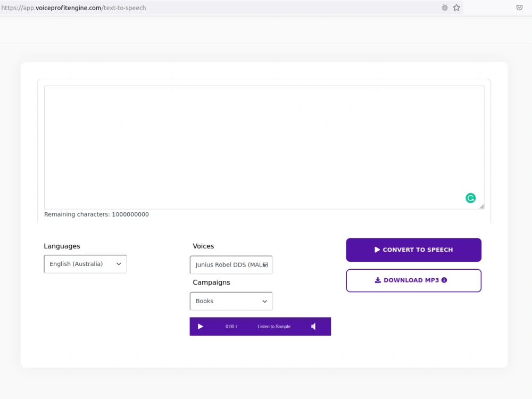Click the Convert to Speech button
Screen dimensions: 532x399
[x=413, y=250]
